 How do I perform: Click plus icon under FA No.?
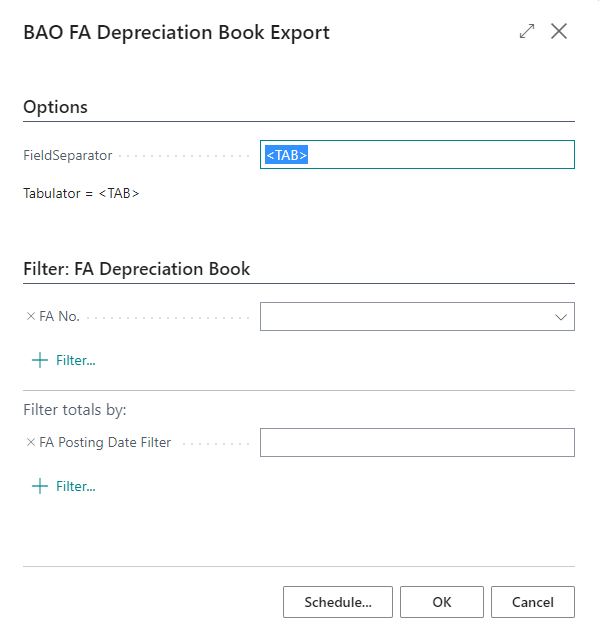point(40,360)
